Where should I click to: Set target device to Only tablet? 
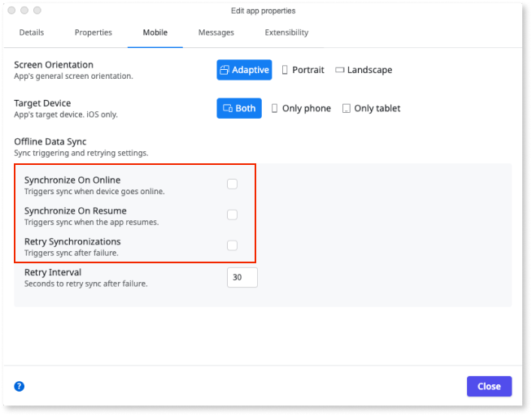[x=372, y=108]
